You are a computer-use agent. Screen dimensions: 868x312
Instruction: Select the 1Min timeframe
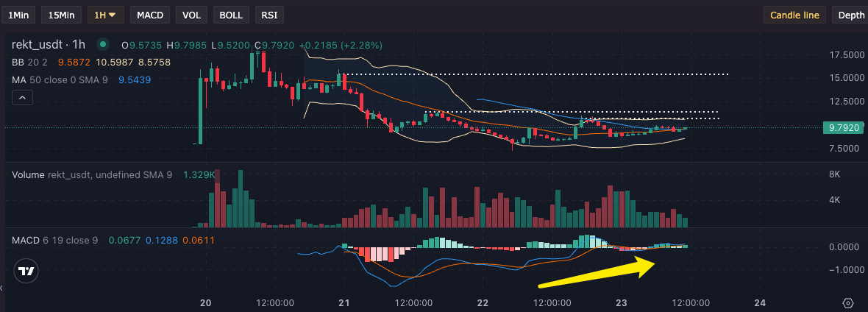[20, 15]
